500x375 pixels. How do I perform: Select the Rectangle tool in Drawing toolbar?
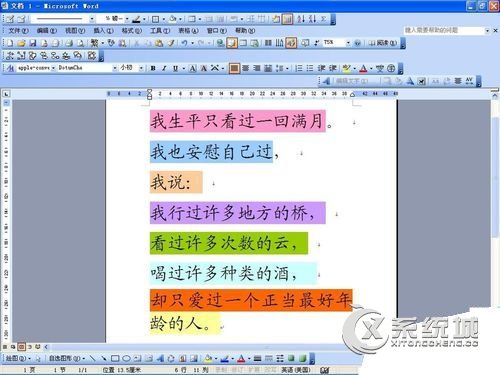115,359
